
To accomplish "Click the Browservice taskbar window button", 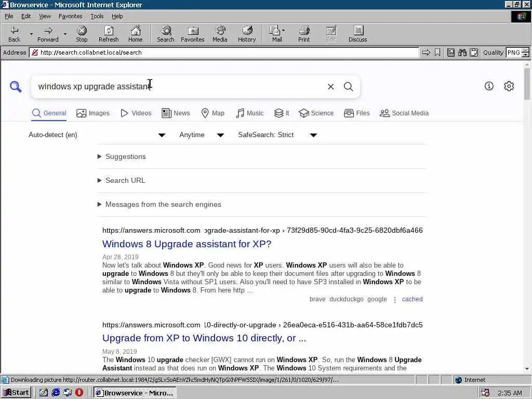I will click(x=135, y=393).
